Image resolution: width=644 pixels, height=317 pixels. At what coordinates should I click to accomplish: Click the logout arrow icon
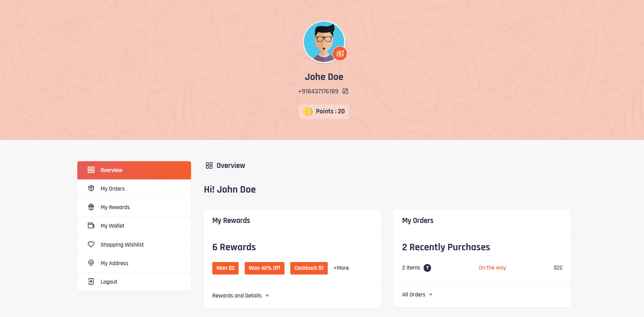91,282
